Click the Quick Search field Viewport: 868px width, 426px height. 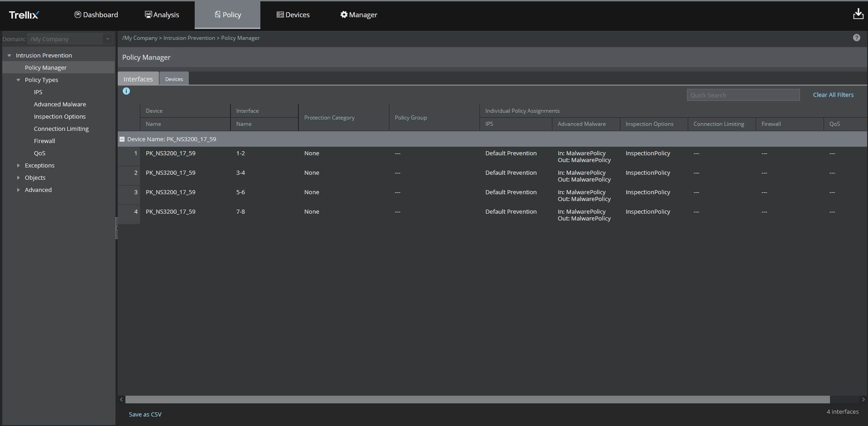[x=743, y=95]
